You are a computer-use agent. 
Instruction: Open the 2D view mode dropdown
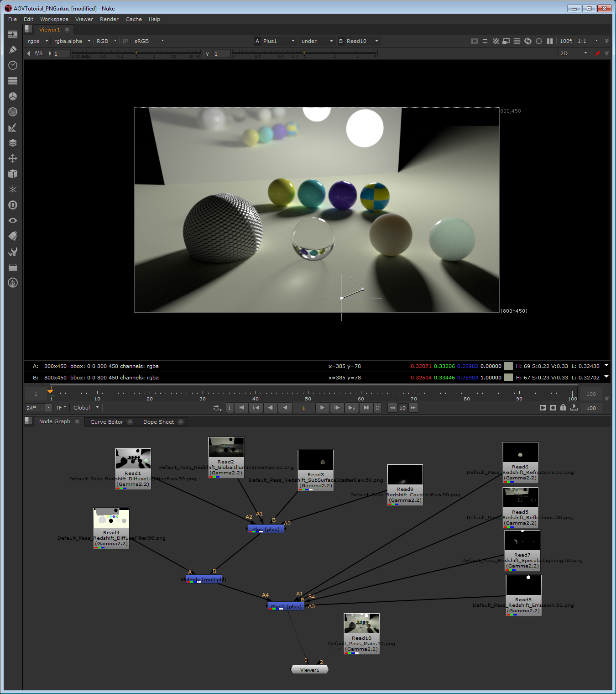pyautogui.click(x=574, y=53)
